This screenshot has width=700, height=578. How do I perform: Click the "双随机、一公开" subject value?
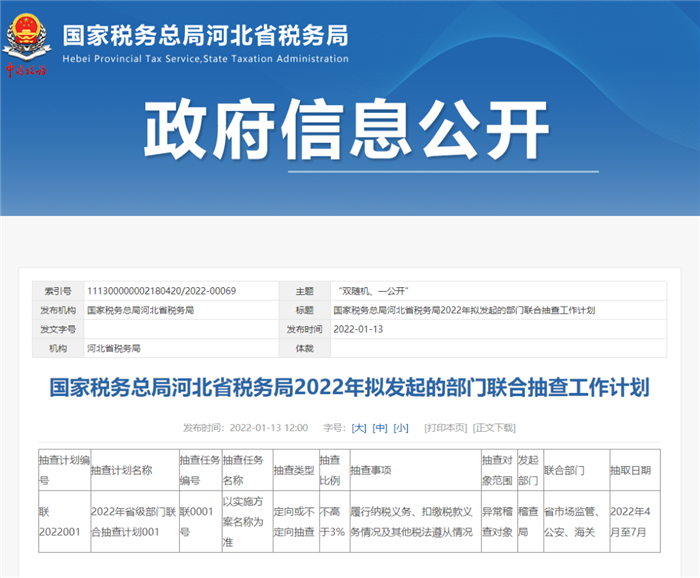coord(373,291)
